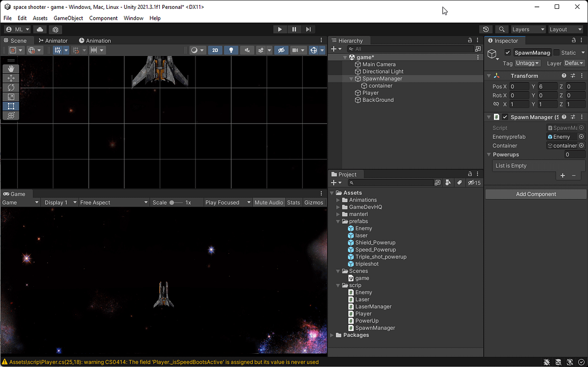Click the Play button
The height and width of the screenshot is (367, 588).
click(280, 29)
